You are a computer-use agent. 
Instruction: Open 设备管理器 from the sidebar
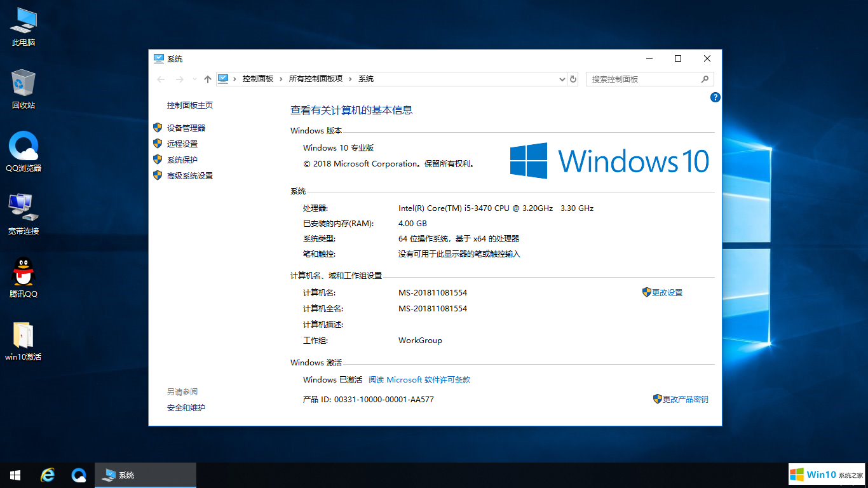pyautogui.click(x=186, y=128)
